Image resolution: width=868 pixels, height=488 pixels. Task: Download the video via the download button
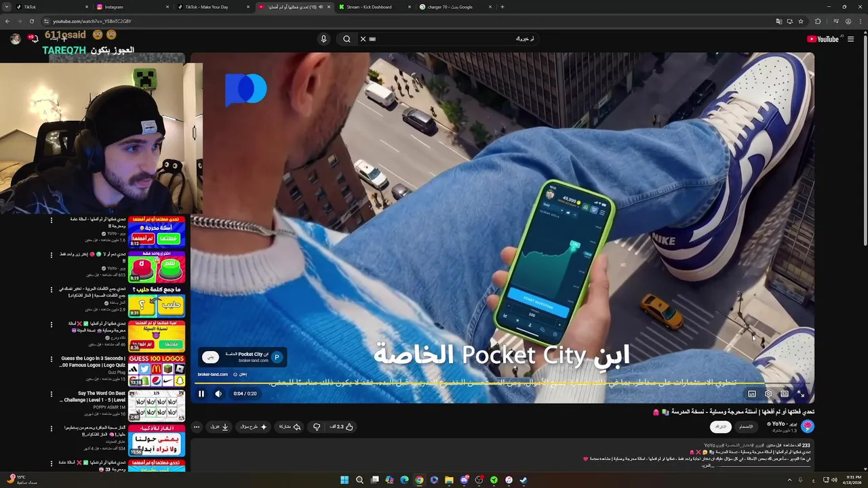click(x=219, y=427)
